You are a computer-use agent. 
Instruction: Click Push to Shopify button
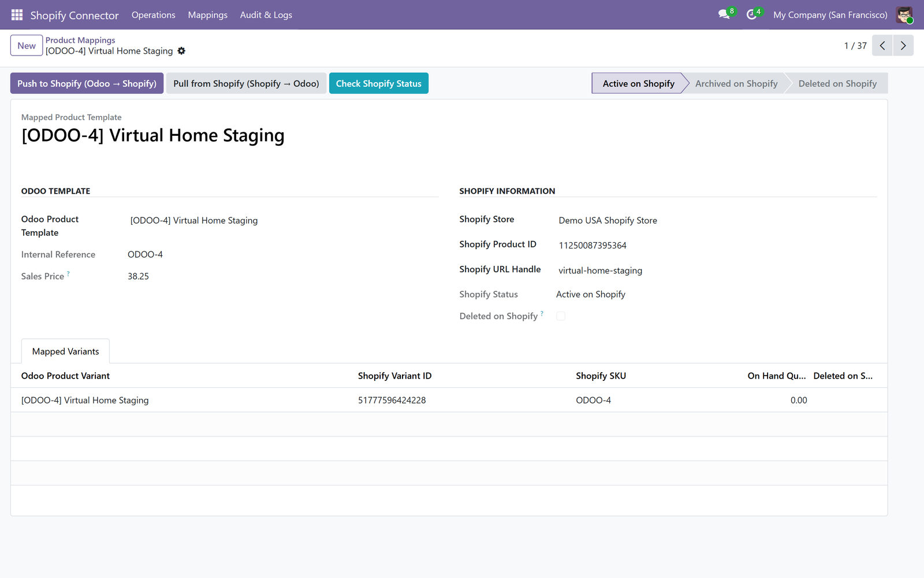pos(87,83)
